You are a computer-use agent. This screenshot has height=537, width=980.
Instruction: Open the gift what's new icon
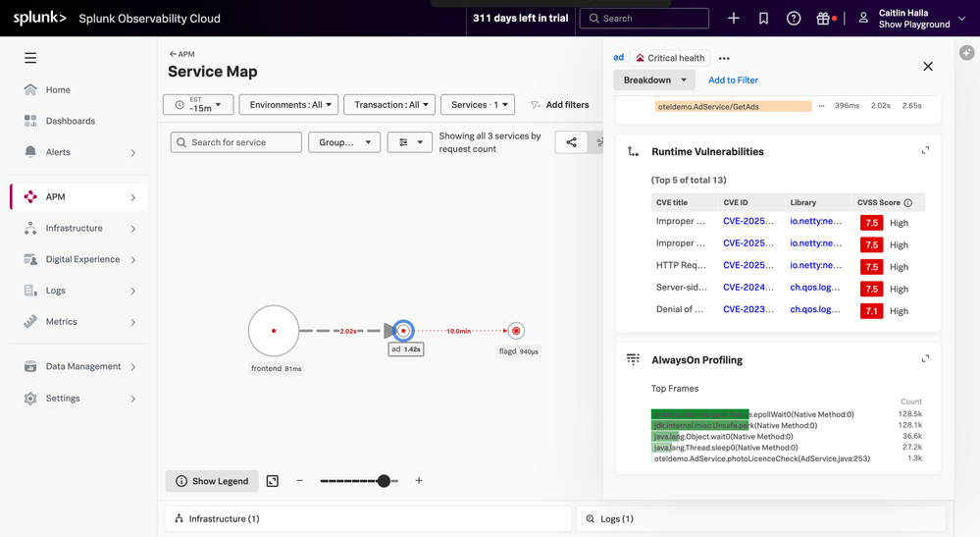coord(823,19)
